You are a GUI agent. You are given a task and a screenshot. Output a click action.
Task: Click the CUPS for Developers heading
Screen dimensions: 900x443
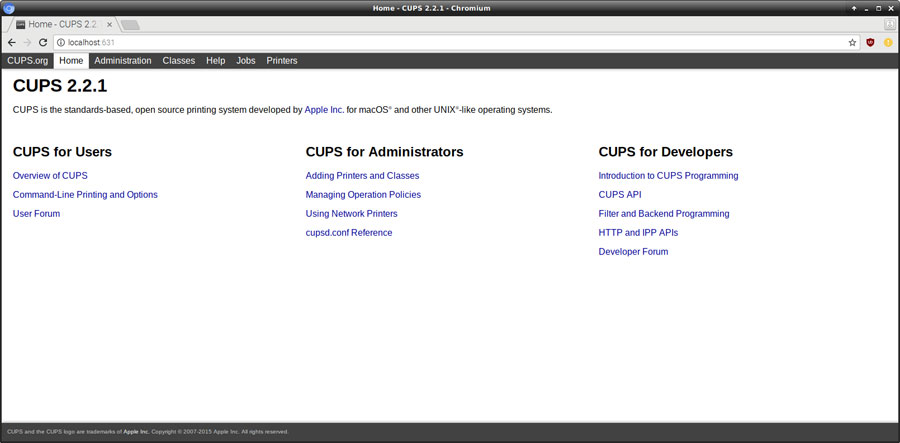click(x=666, y=152)
